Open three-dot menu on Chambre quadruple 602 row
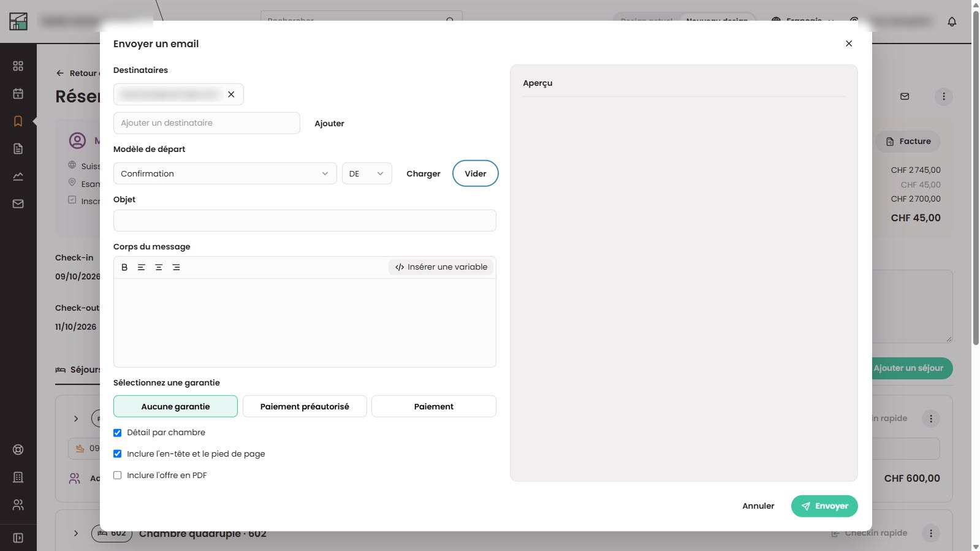 (931, 533)
